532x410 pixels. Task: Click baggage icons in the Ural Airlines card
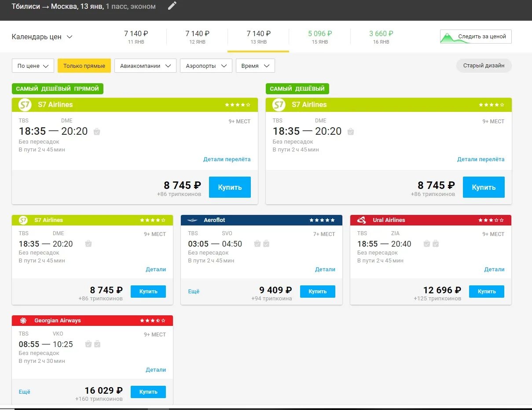(x=431, y=244)
